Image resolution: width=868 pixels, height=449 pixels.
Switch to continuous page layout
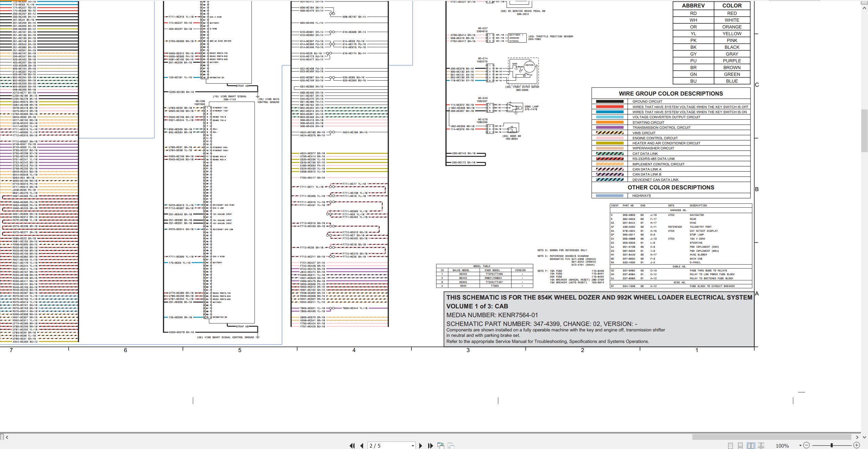(741, 446)
